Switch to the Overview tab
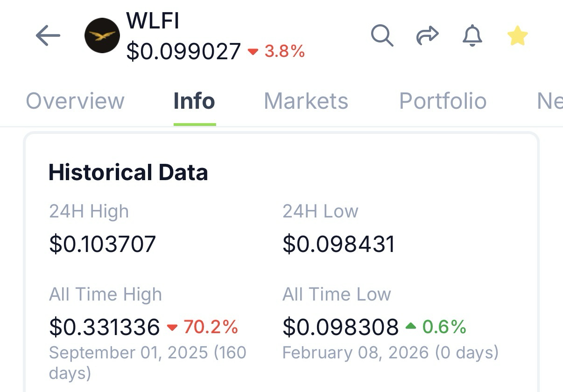The width and height of the screenshot is (563, 392). coord(75,101)
